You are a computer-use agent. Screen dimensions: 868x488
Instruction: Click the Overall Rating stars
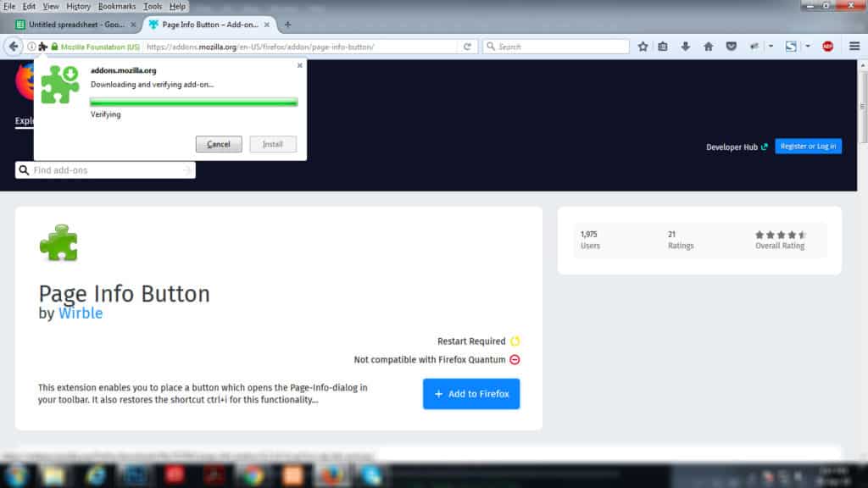click(x=781, y=235)
